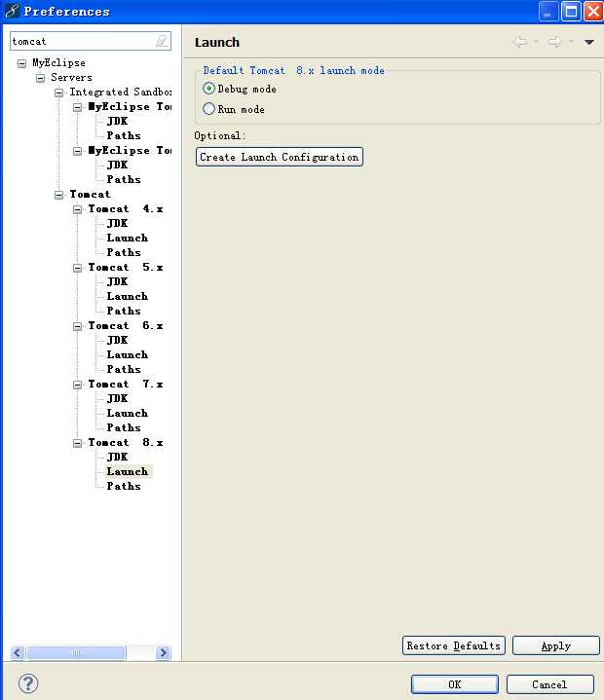Select Paths under Tomcat 8.x
Screen dimensions: 604x700
[x=124, y=486]
